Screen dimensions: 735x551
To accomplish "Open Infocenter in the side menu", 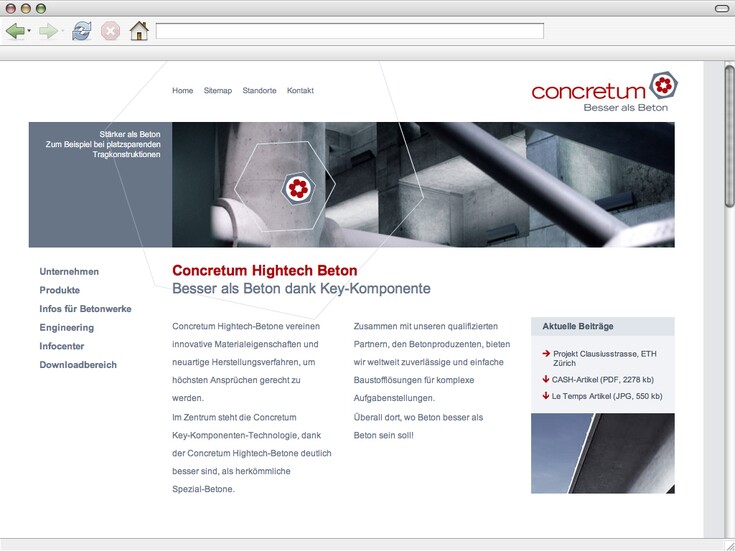I will click(x=61, y=346).
